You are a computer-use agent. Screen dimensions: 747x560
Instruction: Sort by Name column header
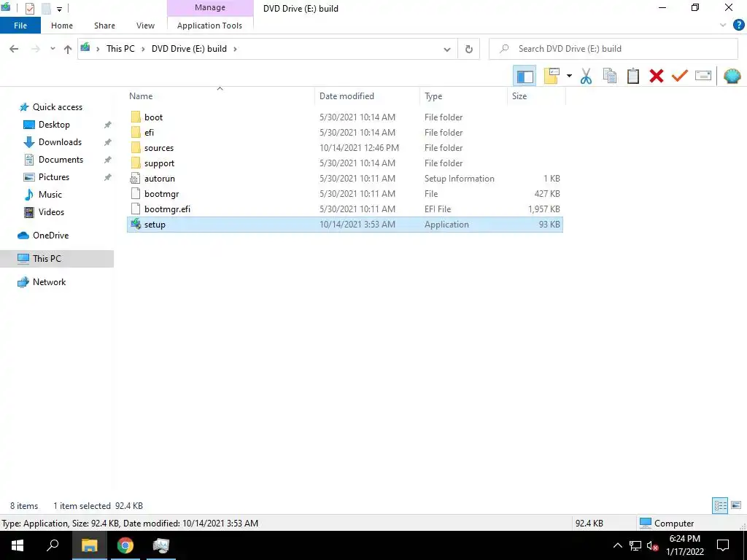click(141, 96)
